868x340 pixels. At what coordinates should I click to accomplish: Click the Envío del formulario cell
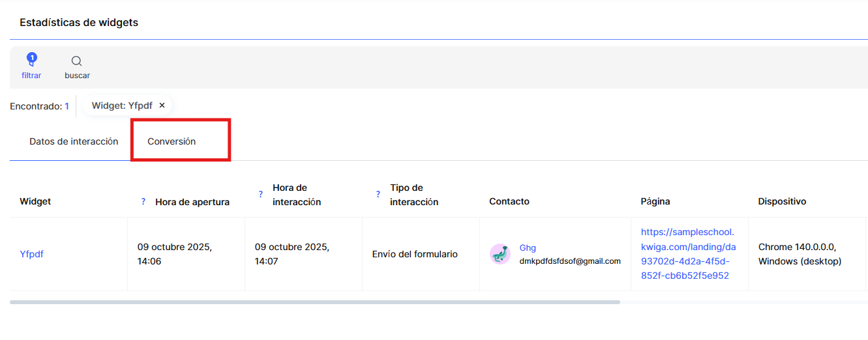415,254
